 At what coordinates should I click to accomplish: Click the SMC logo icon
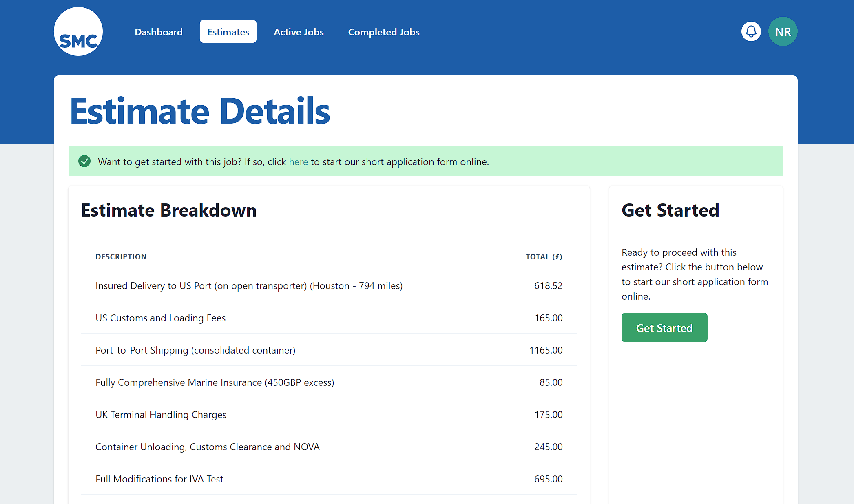click(x=78, y=32)
